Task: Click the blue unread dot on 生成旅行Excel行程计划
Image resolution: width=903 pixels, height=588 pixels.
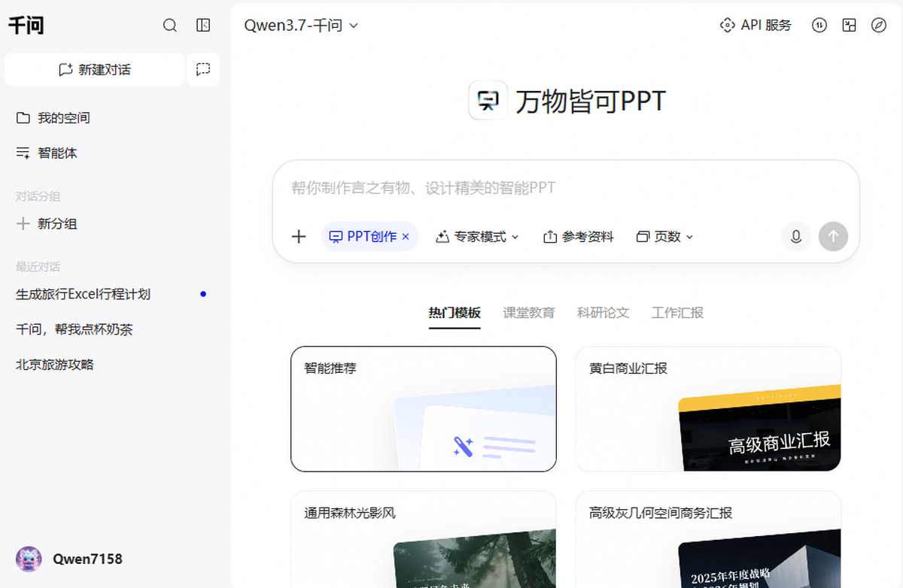Action: click(203, 294)
